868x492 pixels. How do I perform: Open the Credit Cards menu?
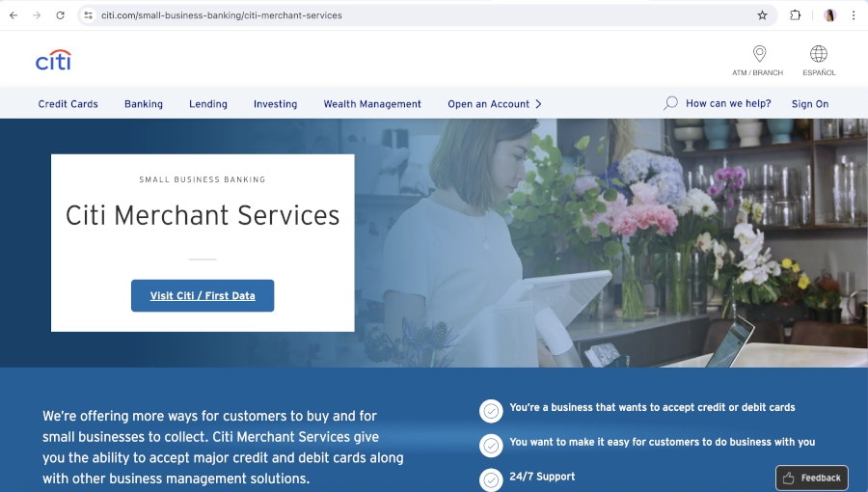pos(68,104)
